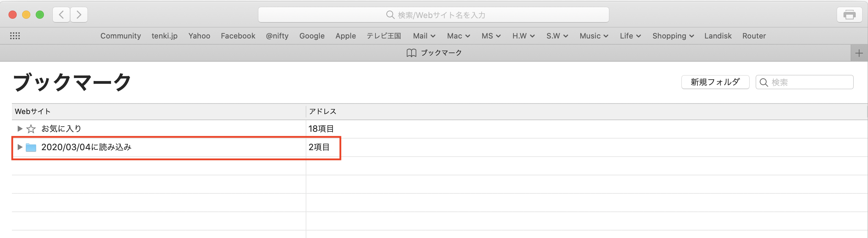Open the Life favorites menu
868x238 pixels.
(x=630, y=36)
